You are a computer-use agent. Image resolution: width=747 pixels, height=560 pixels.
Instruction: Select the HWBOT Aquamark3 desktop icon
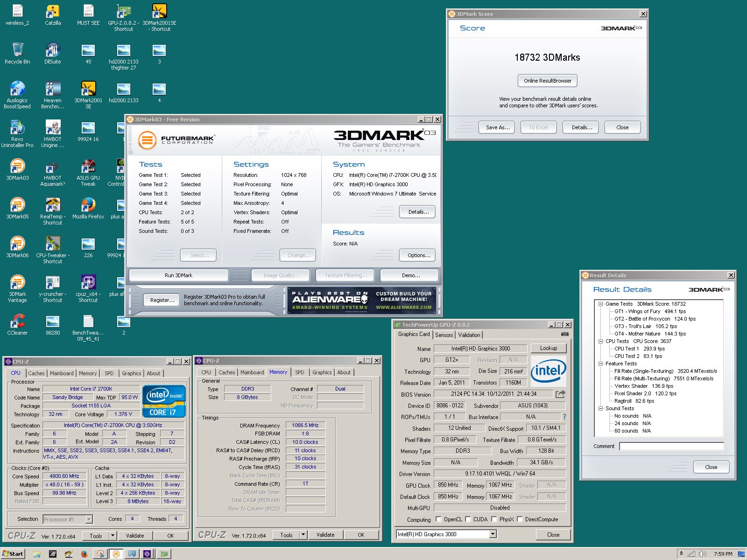tap(53, 173)
